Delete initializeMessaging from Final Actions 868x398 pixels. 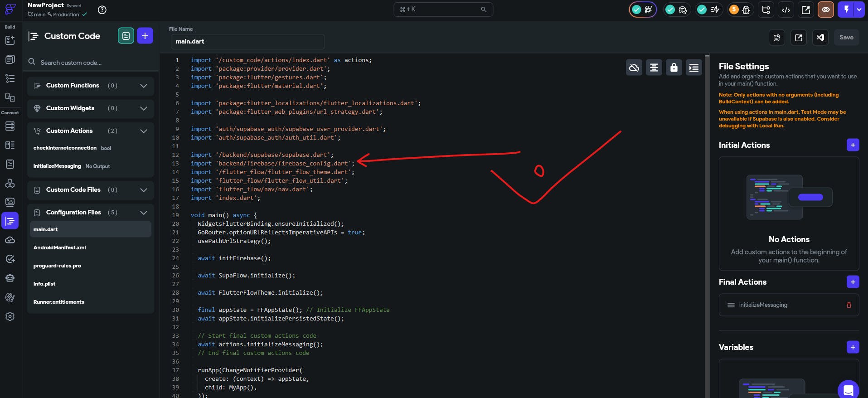[849, 305]
